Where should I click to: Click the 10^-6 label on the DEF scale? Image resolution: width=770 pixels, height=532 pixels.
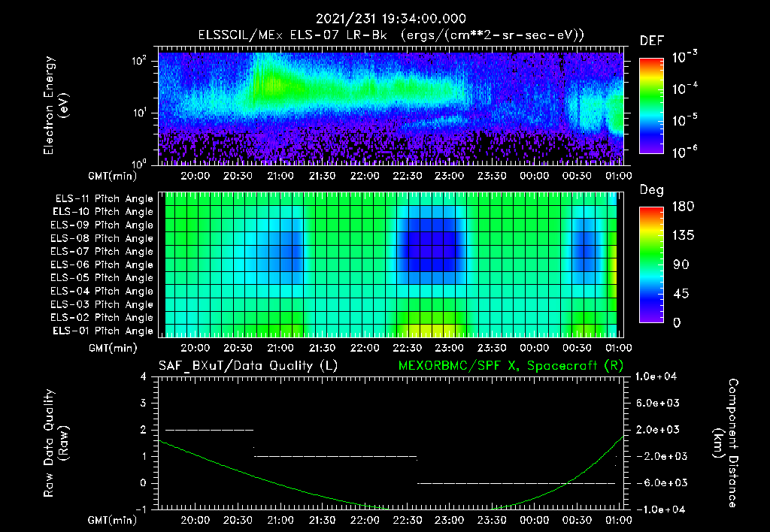[x=684, y=152]
